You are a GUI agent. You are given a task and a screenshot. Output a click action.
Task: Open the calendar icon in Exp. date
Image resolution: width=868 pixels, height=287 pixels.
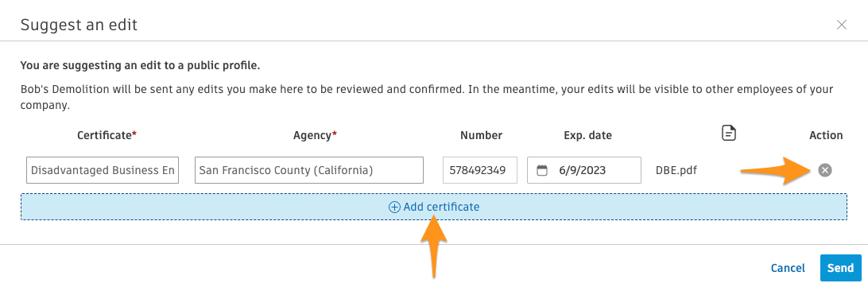542,170
